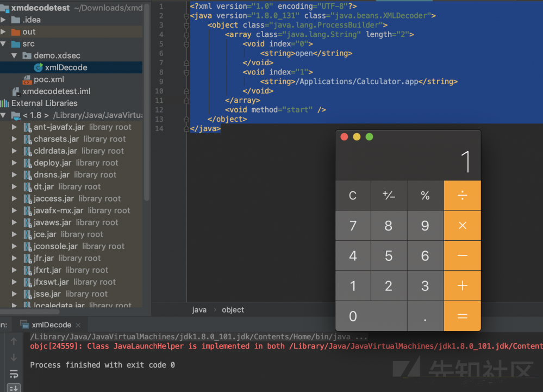Click the Calculator plus button

463,285
